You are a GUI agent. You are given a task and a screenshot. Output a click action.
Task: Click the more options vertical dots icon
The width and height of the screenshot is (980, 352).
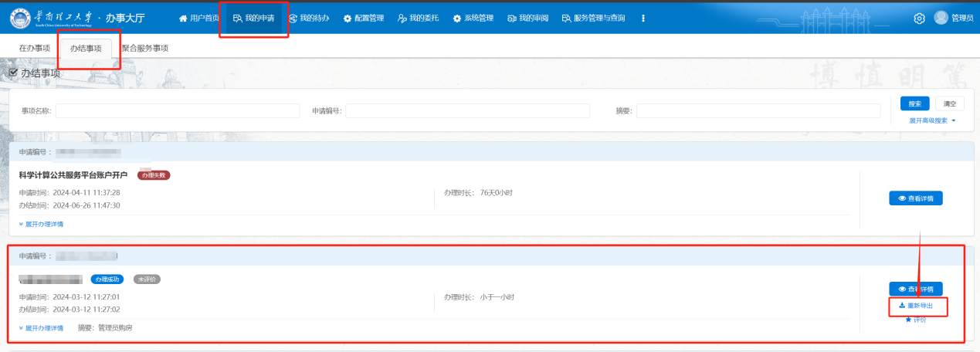[643, 19]
